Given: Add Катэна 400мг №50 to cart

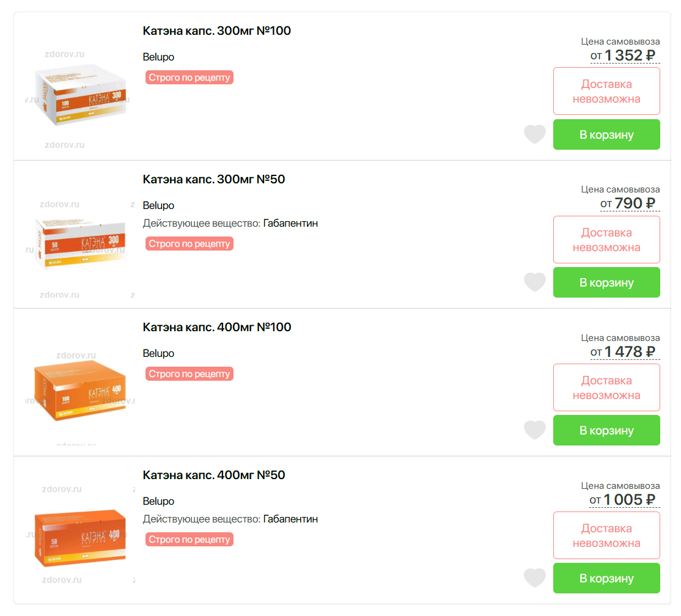Looking at the screenshot, I should click(x=606, y=578).
